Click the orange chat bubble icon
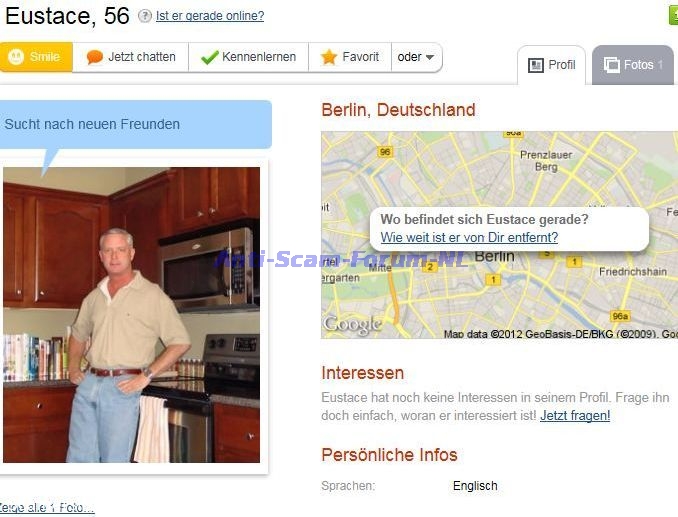The height and width of the screenshot is (517, 678). click(94, 57)
